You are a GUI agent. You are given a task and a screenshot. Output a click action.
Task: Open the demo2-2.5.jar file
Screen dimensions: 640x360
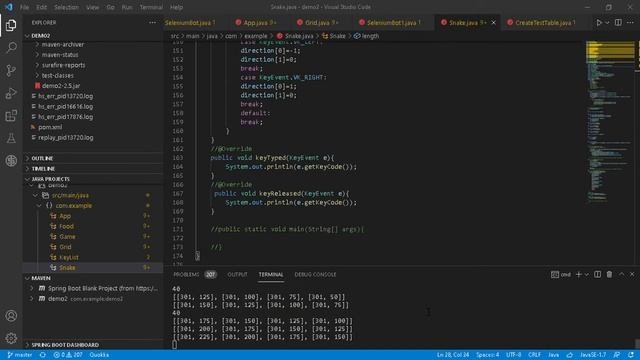61,86
